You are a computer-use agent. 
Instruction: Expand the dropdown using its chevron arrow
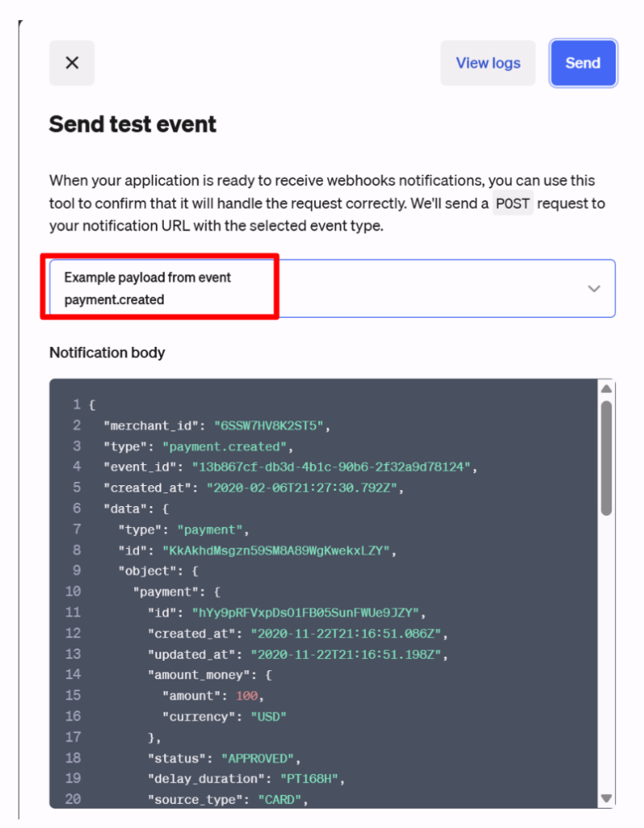pyautogui.click(x=594, y=289)
